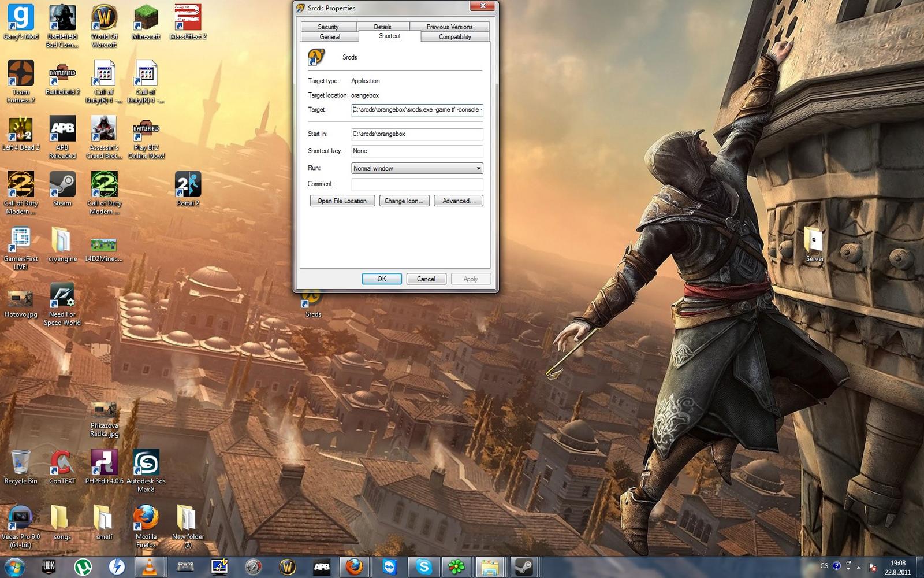Screen dimensions: 924x578
Task: Select the Battlefield Bad Company desktop icon
Action: pyautogui.click(x=62, y=26)
